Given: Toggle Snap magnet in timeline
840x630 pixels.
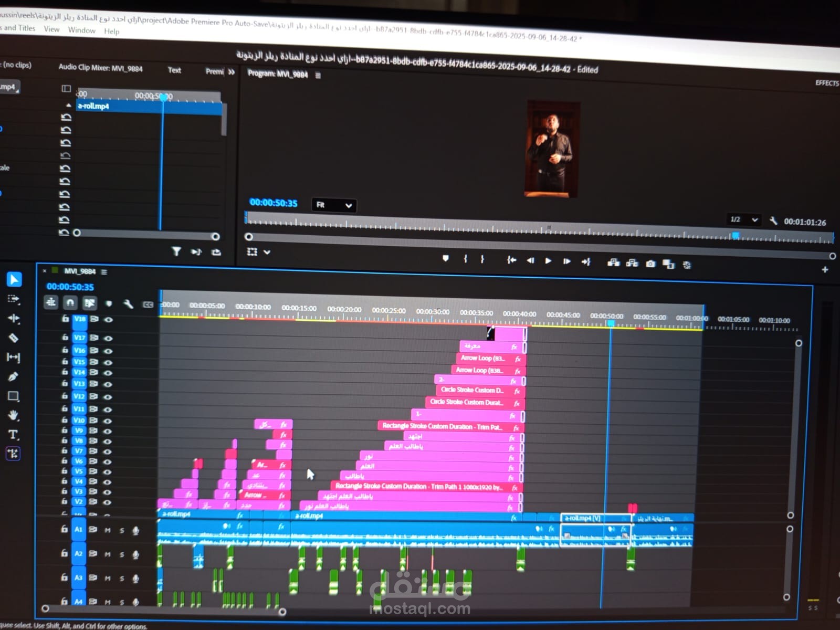Looking at the screenshot, I should point(70,302).
